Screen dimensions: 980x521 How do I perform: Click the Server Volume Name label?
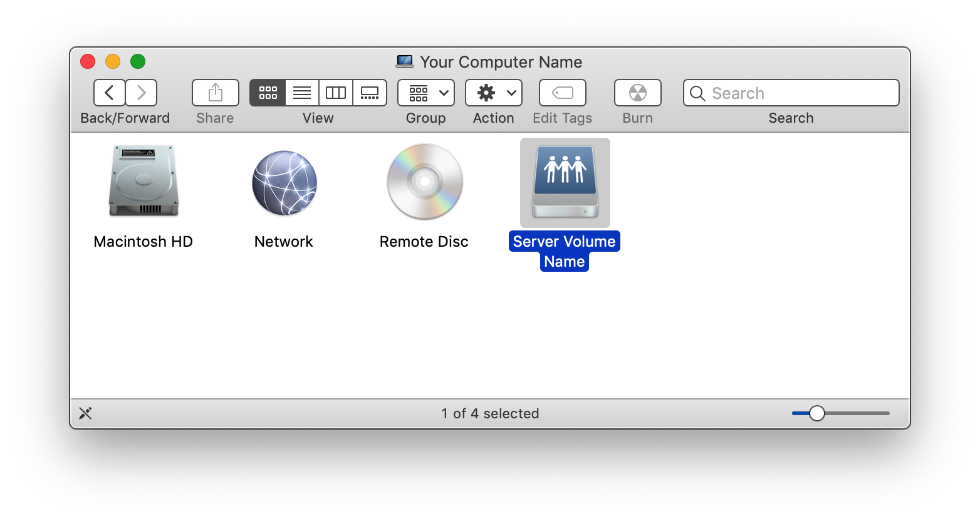pyautogui.click(x=565, y=252)
